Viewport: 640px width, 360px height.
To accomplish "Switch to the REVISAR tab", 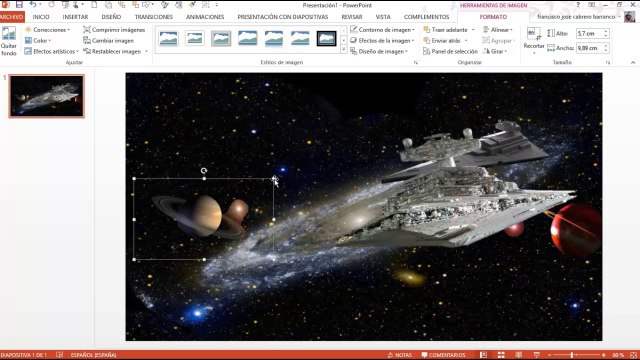I will click(352, 17).
